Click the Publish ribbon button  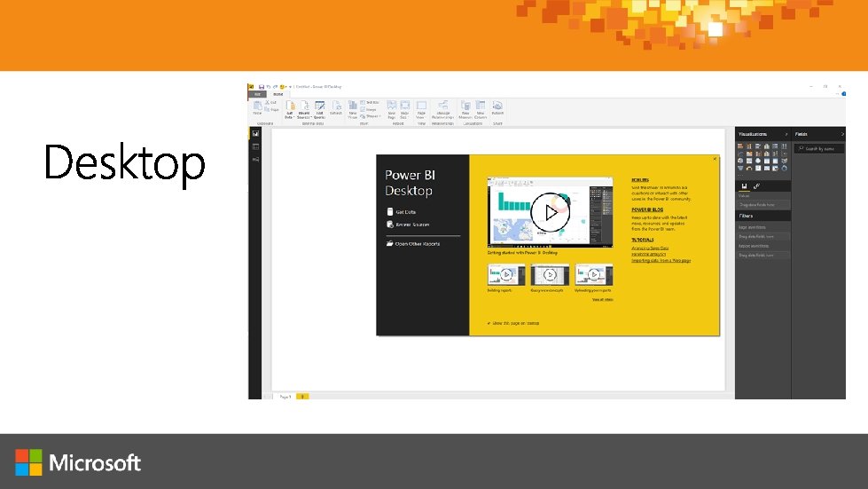point(497,108)
